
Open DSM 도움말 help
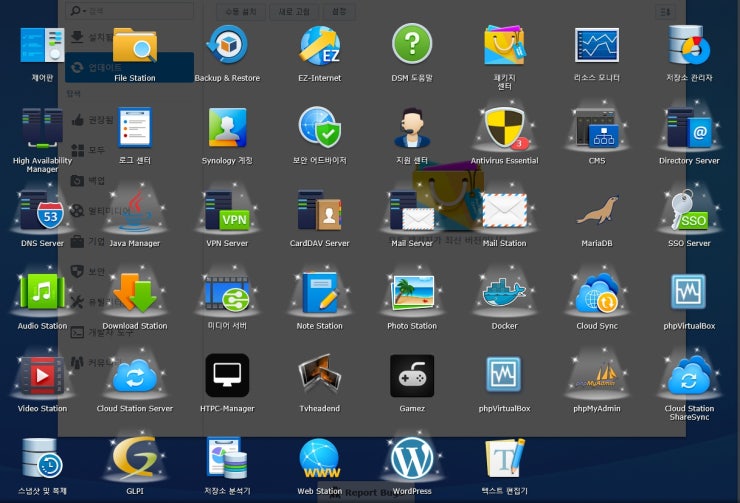pos(412,44)
